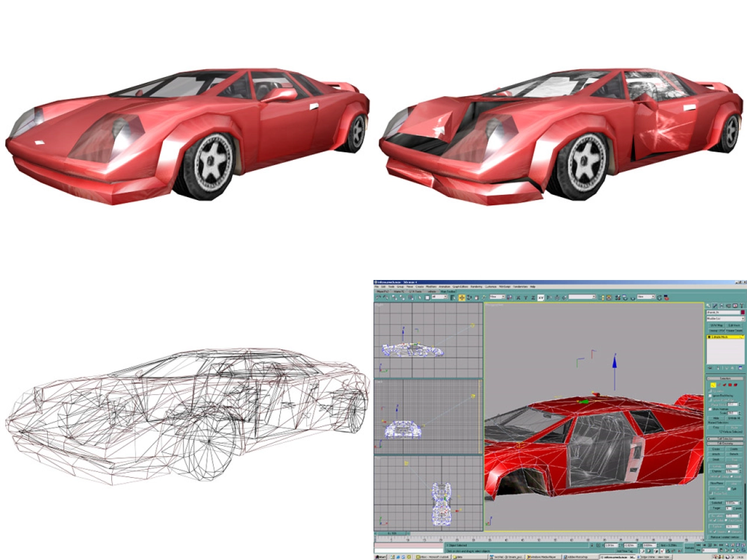This screenshot has height=560, width=747.
Task: Expand the Soft Selection rollout
Action: click(725, 439)
